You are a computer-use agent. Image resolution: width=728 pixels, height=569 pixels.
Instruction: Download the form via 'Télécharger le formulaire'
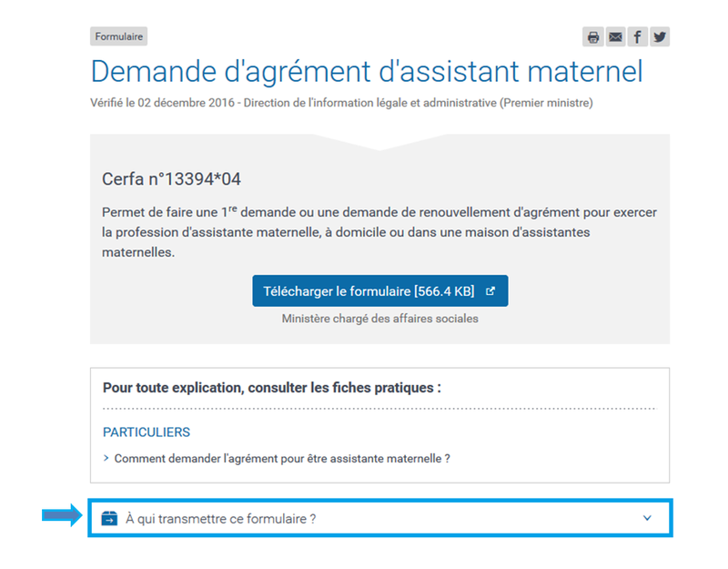369,291
